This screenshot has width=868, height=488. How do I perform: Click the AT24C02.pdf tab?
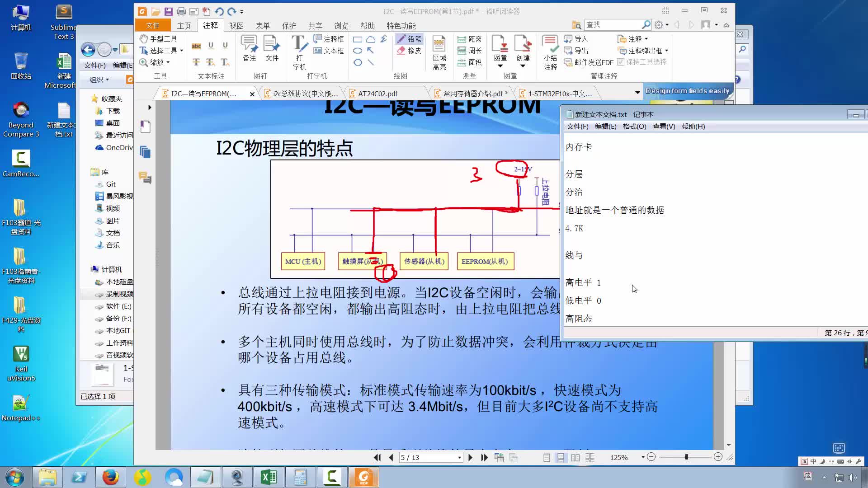pos(378,93)
